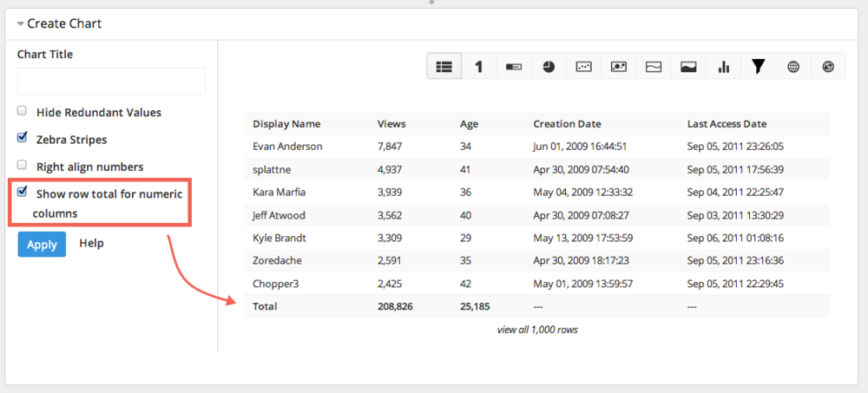
Task: Click May 13, 2009 17:53:59 creation date
Action: click(583, 238)
